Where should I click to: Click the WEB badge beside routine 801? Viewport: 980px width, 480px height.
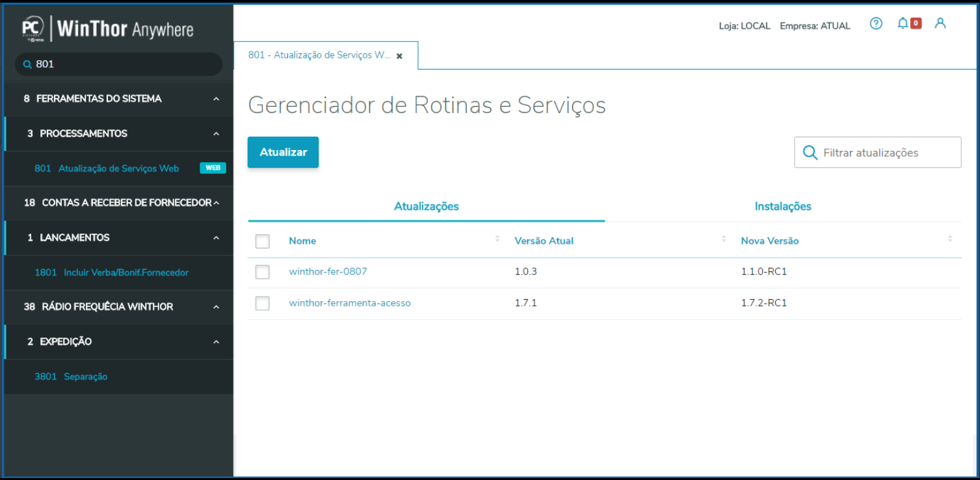[213, 168]
